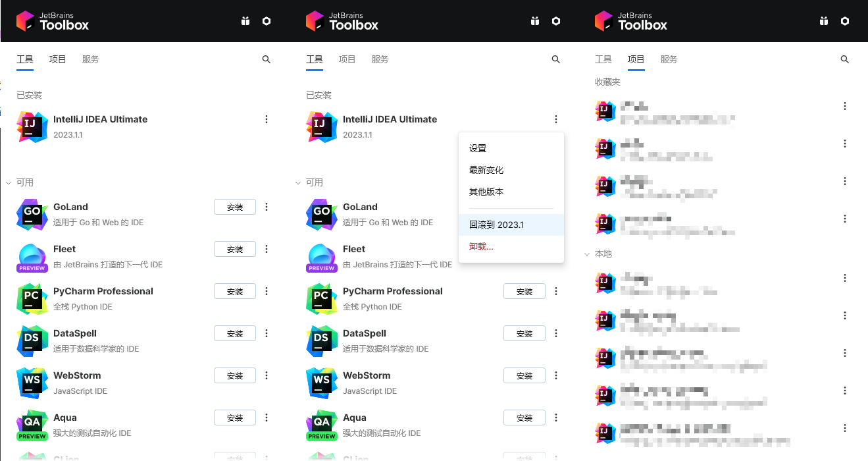Image resolution: width=868 pixels, height=461 pixels.
Task: Open PyCharm more options in left panel
Action: tap(267, 291)
